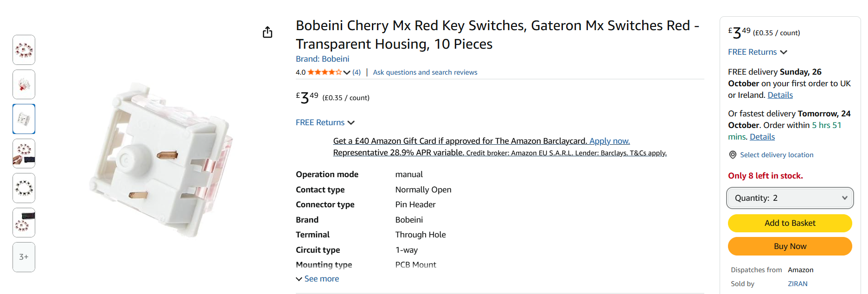Open the 3+ more images thumbnail

(24, 257)
